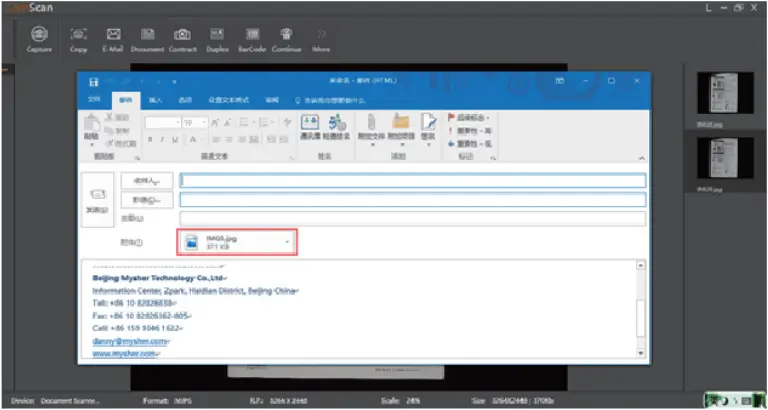Viewport: 768px width, 410px height.
Task: Toggle Underline formatting in Outlook ribbon
Action: [175, 140]
